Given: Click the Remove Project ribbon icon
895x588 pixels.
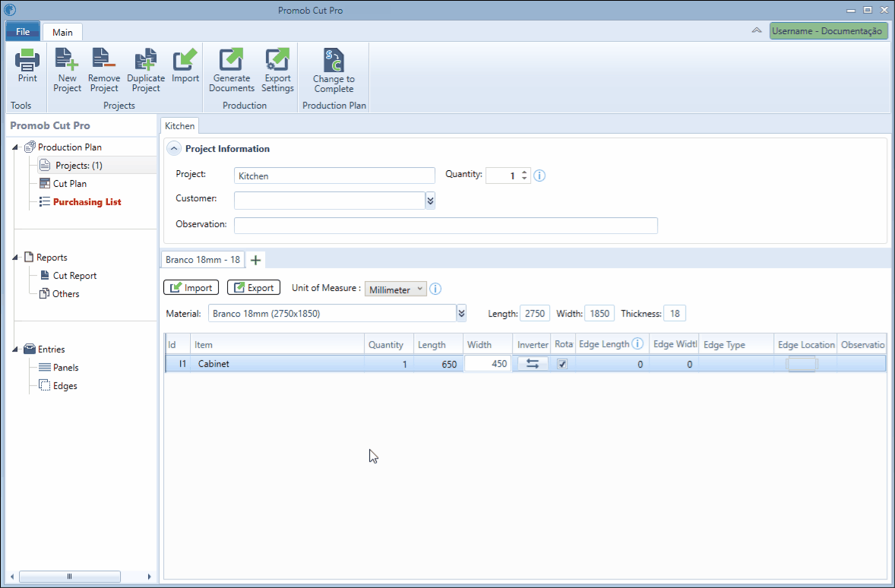Looking at the screenshot, I should 103,59.
